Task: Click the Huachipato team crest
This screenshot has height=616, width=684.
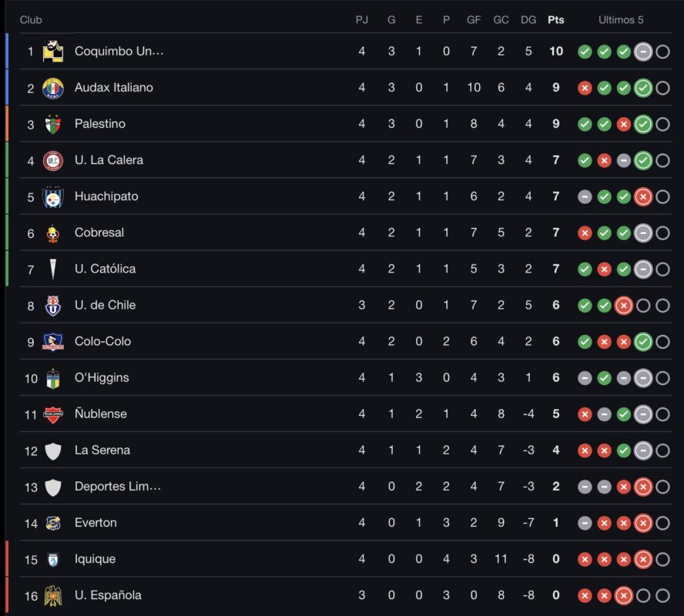Action: 52,196
